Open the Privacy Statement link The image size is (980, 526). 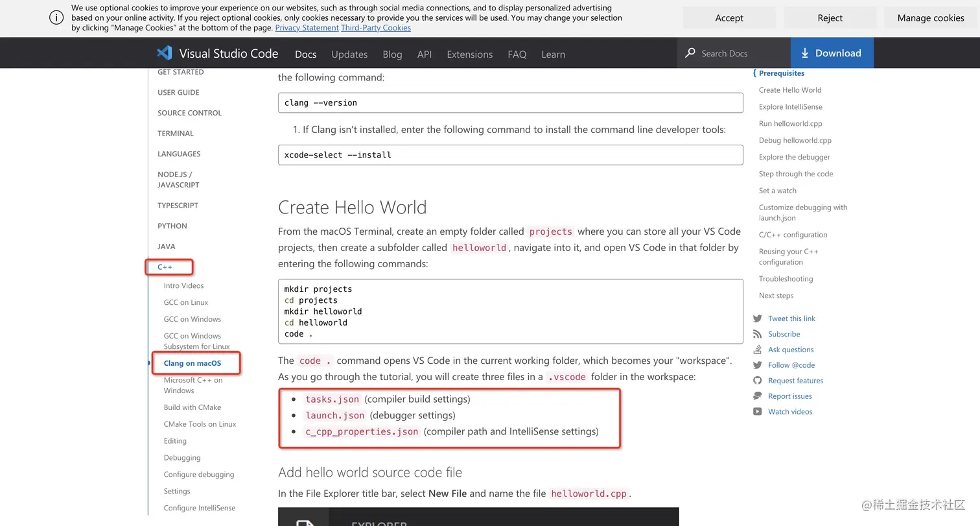point(307,28)
